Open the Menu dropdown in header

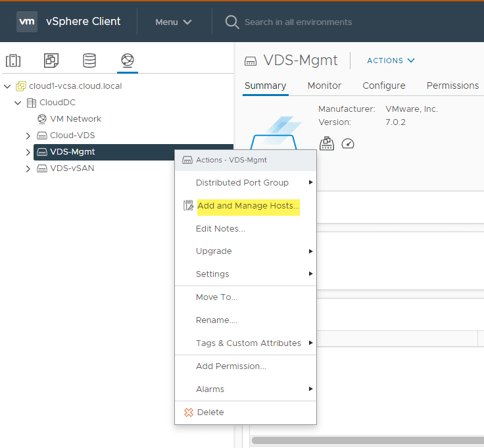coord(174,22)
